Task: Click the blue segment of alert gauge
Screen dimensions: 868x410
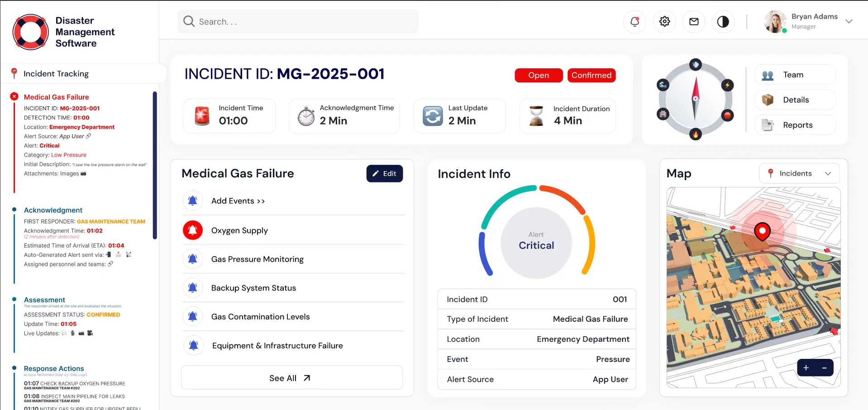Action: (485, 253)
